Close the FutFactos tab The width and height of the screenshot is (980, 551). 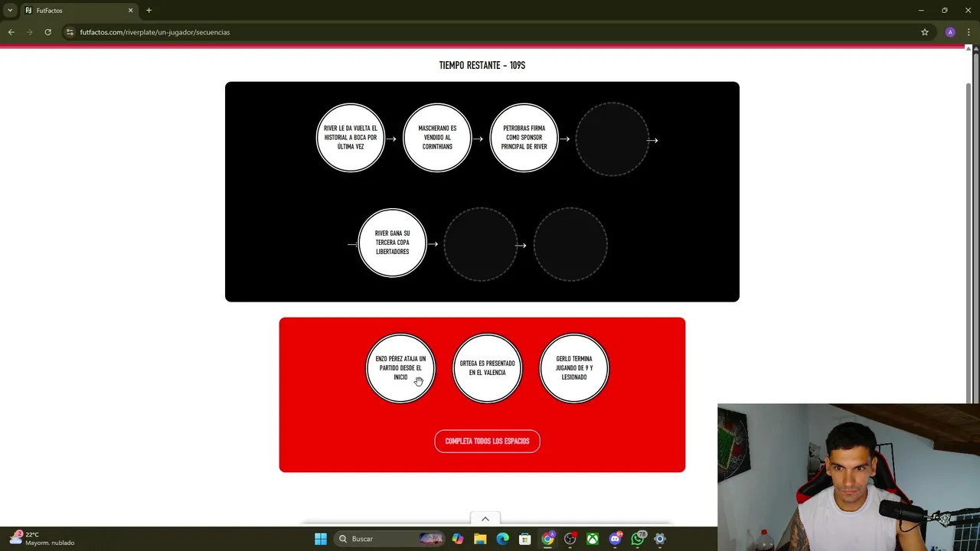tap(130, 11)
